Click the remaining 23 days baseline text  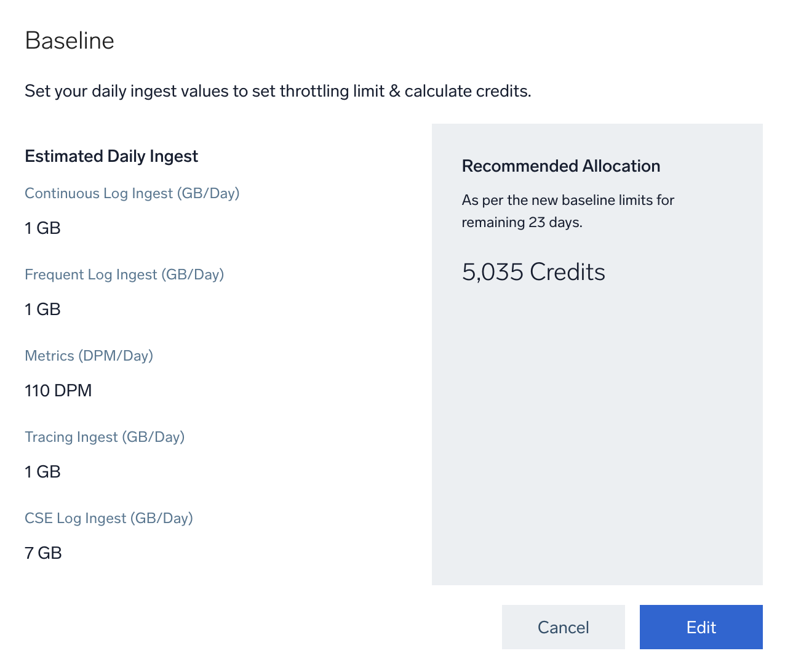click(522, 222)
